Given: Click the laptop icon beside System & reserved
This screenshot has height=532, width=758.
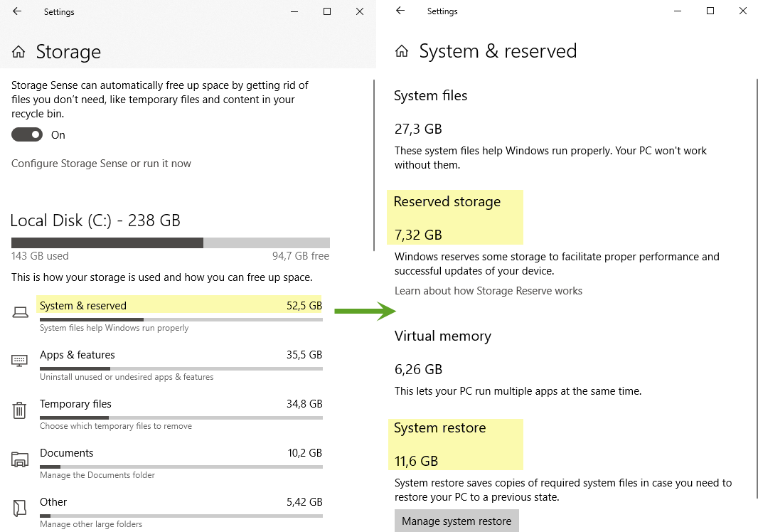Looking at the screenshot, I should pos(20,312).
